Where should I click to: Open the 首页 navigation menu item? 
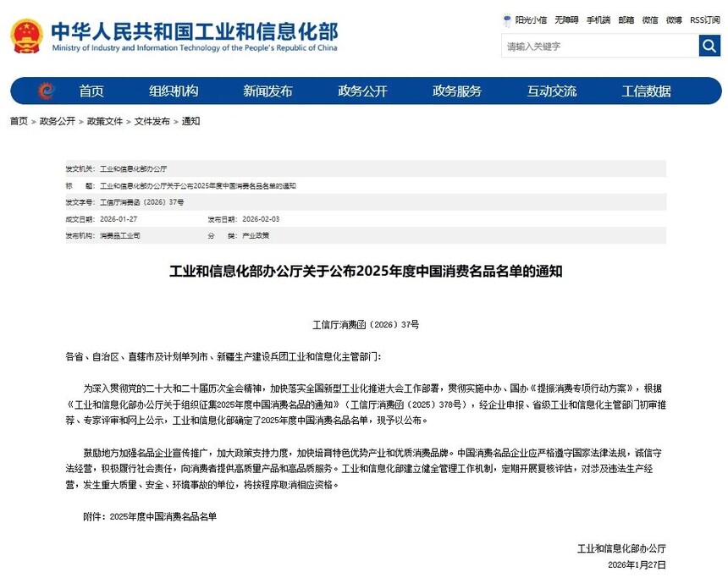coord(91,91)
